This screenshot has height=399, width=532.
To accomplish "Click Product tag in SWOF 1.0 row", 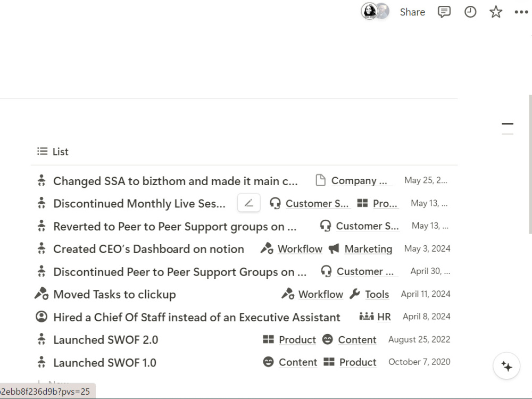I will [358, 362].
